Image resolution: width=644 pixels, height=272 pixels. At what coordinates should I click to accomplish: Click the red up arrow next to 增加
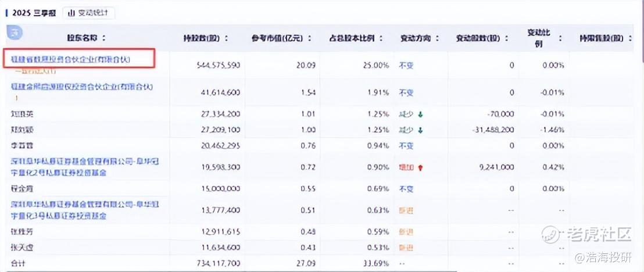420,167
